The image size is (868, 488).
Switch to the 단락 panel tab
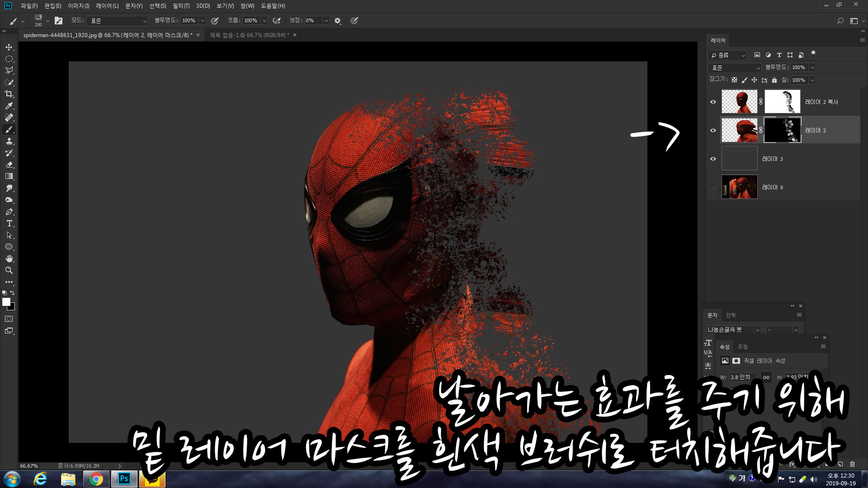[x=731, y=315]
